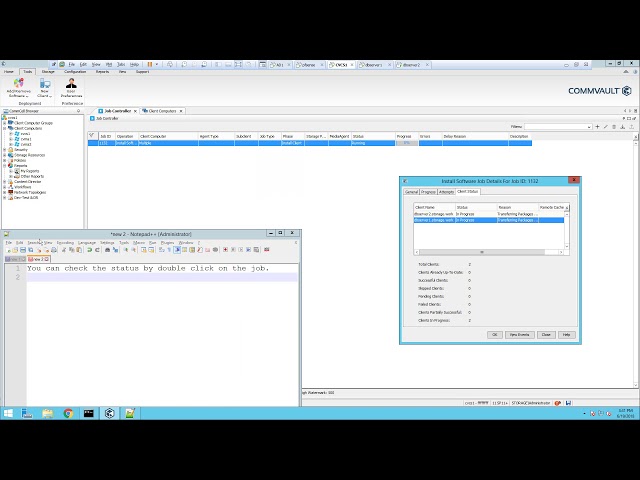640x480 pixels.
Task: Select My Reports in the tree
Action: (x=30, y=171)
